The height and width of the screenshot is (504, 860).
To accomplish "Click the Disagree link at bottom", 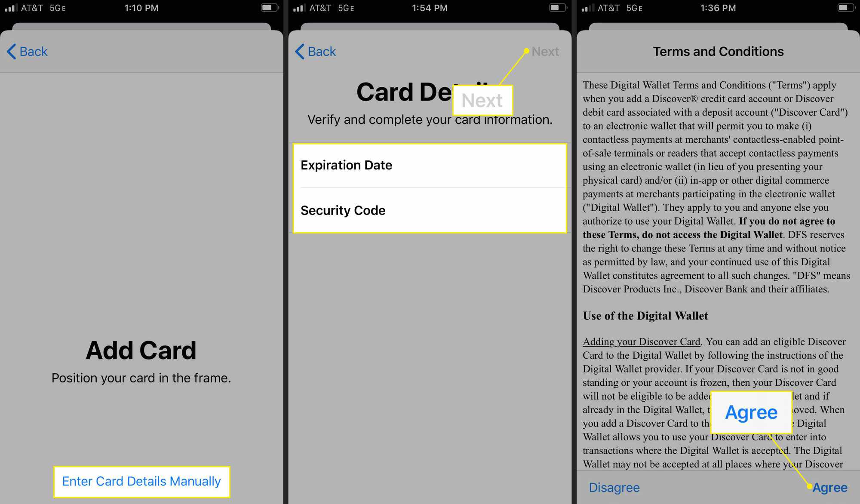I will pyautogui.click(x=614, y=488).
